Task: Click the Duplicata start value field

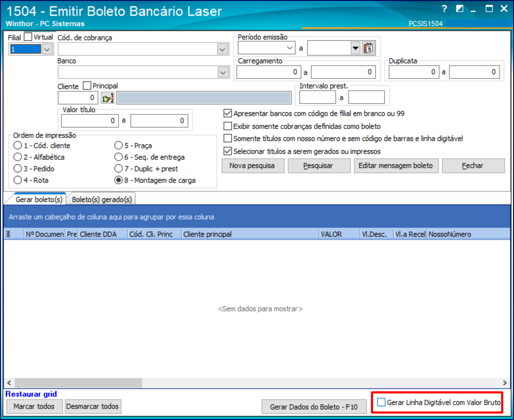Action: tap(413, 72)
